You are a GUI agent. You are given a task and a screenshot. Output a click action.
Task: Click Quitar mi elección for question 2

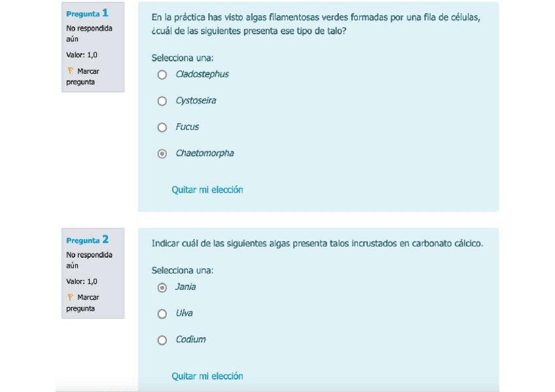[x=207, y=376]
